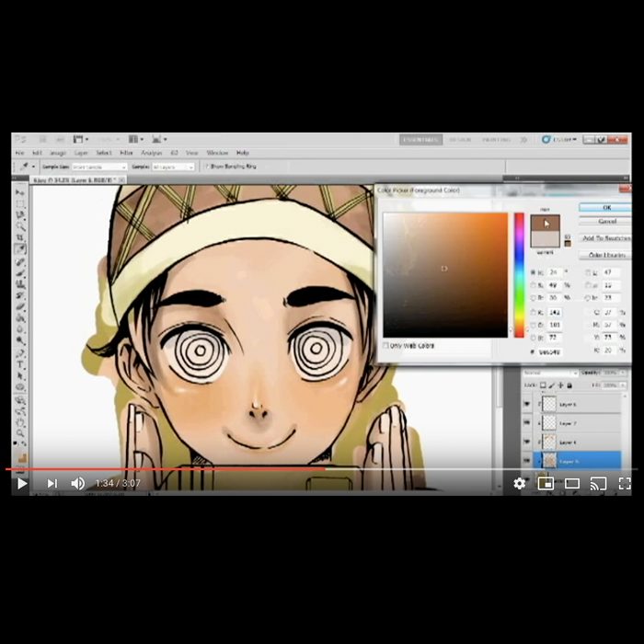Viewport: 644px width, 644px height.
Task: Select the History Brush tool
Action: point(19,295)
